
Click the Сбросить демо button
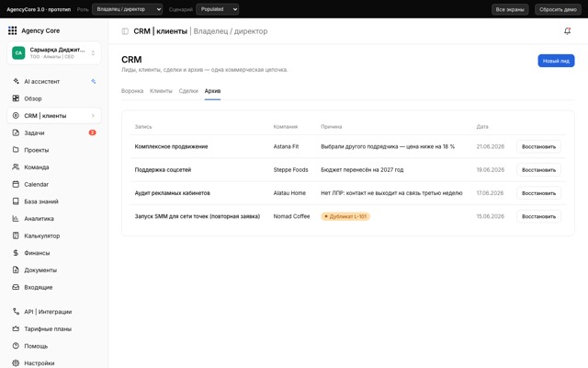tap(558, 9)
